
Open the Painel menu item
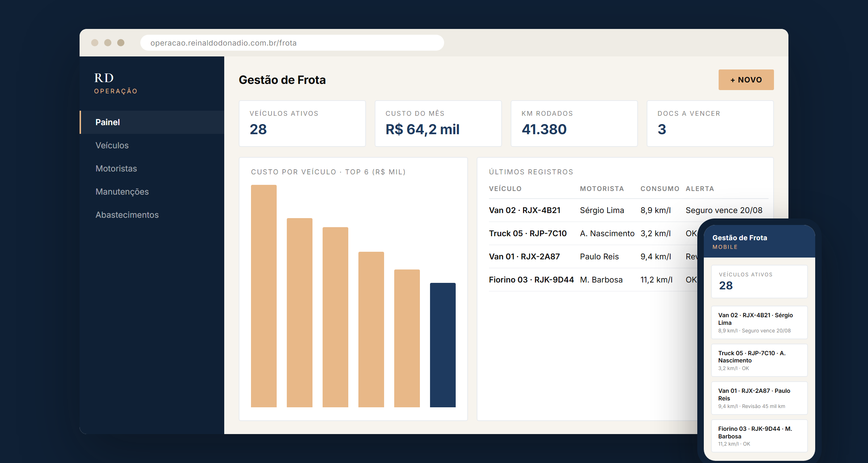tap(152, 122)
